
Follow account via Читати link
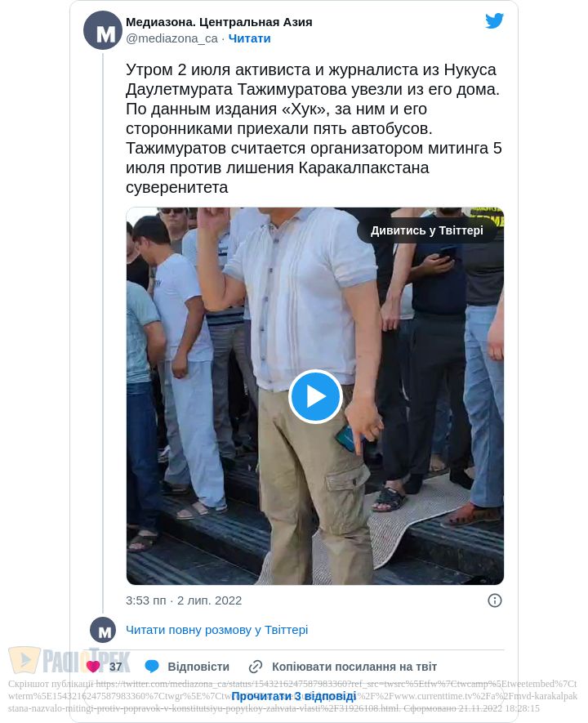(249, 38)
